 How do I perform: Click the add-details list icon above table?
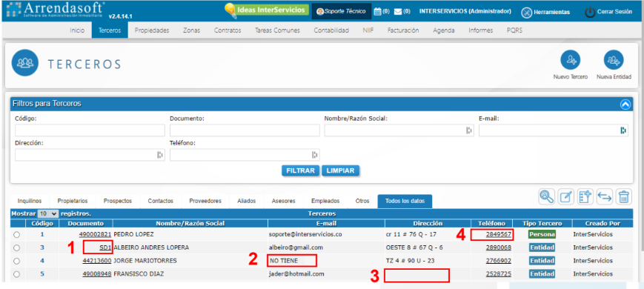[x=585, y=196]
